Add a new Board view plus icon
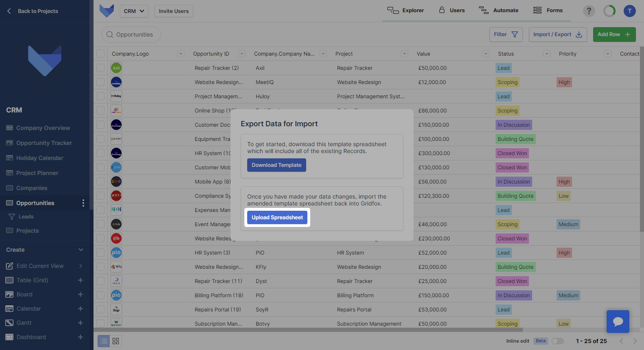The width and height of the screenshot is (644, 350). point(80,294)
